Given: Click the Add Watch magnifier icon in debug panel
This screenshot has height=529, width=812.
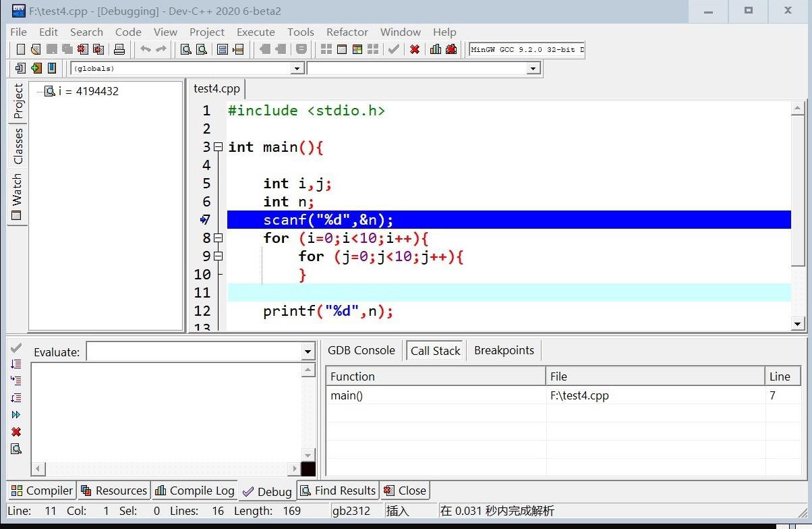Looking at the screenshot, I should pyautogui.click(x=16, y=449).
